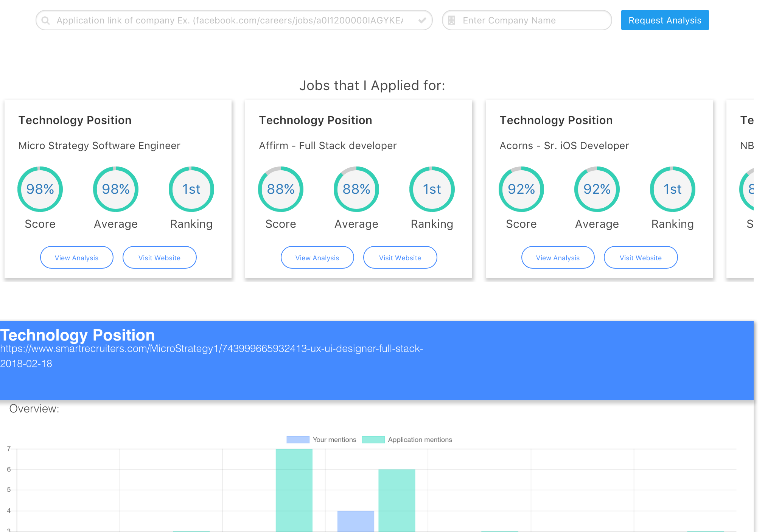View Analysis for Micro Strategy job
Viewport: 765px width, 532px height.
point(76,258)
